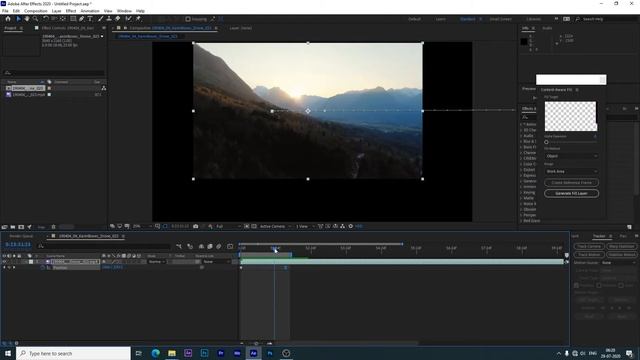Select the Zoom magnifier tool

(36, 19)
